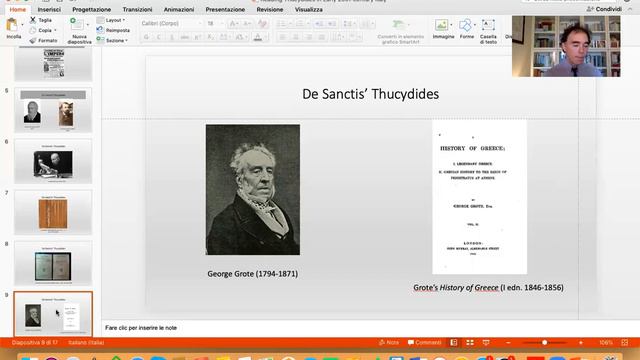Toggle bold (G) formatting
This screenshot has width=640, height=360.
point(146,37)
